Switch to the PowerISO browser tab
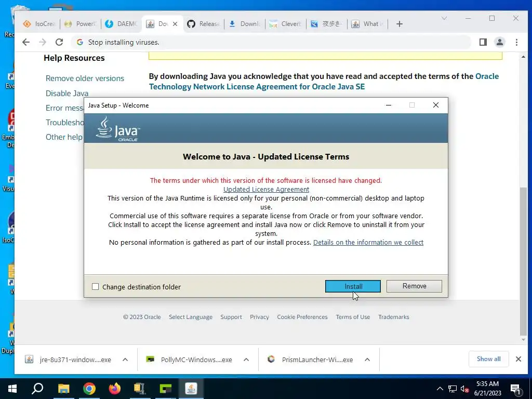Viewport: 532px width, 399px height. [81, 24]
